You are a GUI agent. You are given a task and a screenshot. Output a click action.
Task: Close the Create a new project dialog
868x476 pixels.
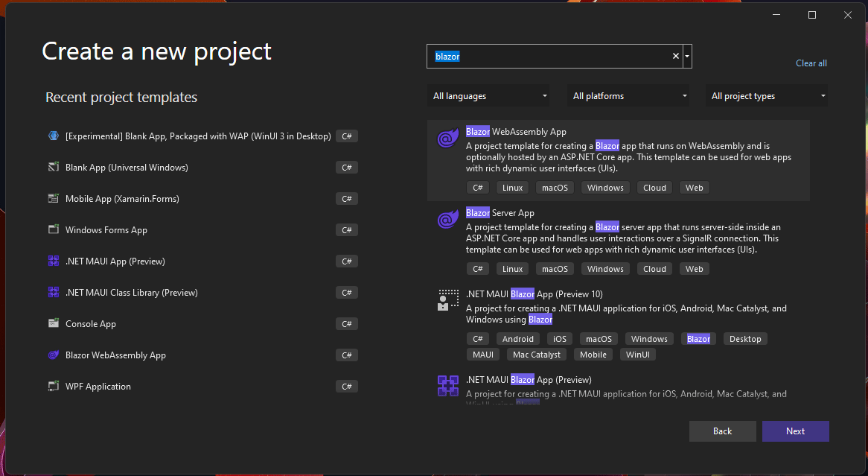coord(847,15)
